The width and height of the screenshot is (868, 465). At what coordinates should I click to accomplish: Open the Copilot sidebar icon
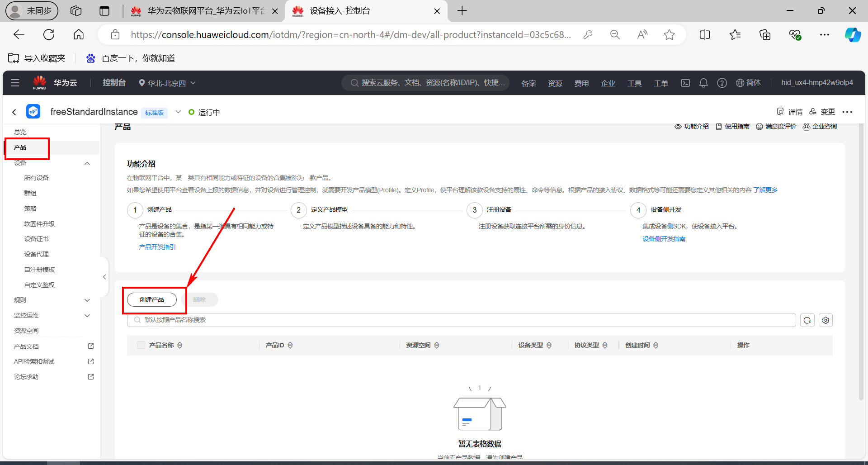[x=853, y=35]
